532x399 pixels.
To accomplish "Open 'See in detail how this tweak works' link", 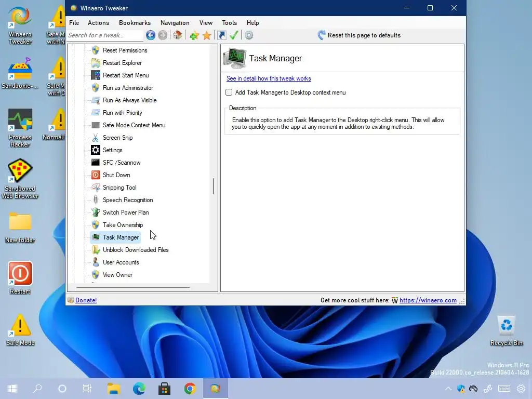I will pyautogui.click(x=269, y=78).
